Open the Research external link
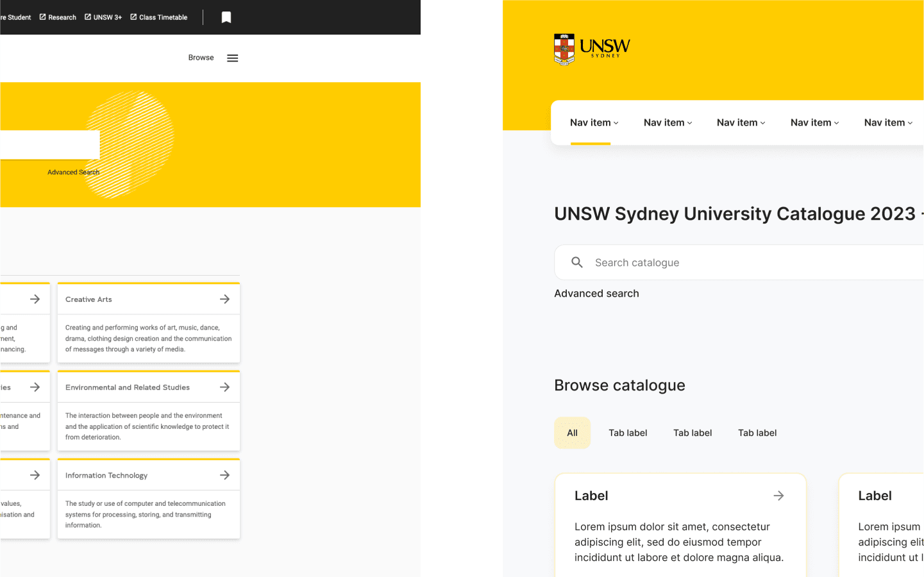The height and width of the screenshot is (577, 924). coord(58,17)
